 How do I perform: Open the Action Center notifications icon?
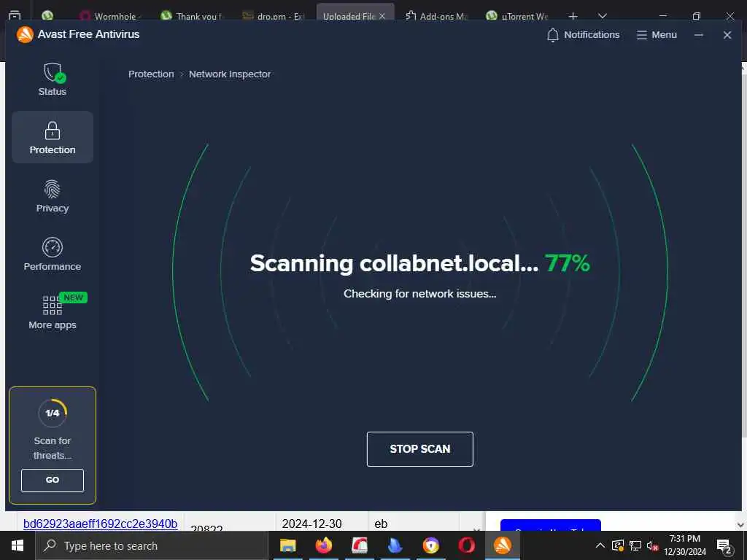click(724, 546)
